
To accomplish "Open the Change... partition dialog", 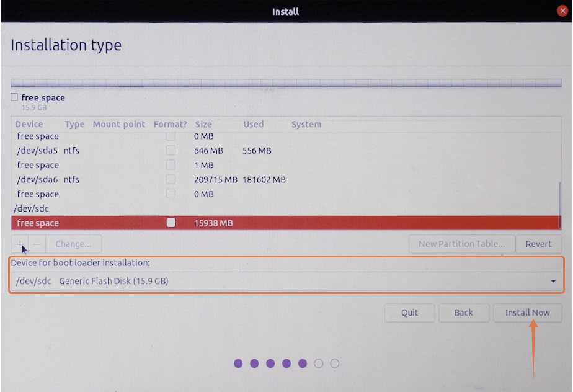I will pos(73,244).
